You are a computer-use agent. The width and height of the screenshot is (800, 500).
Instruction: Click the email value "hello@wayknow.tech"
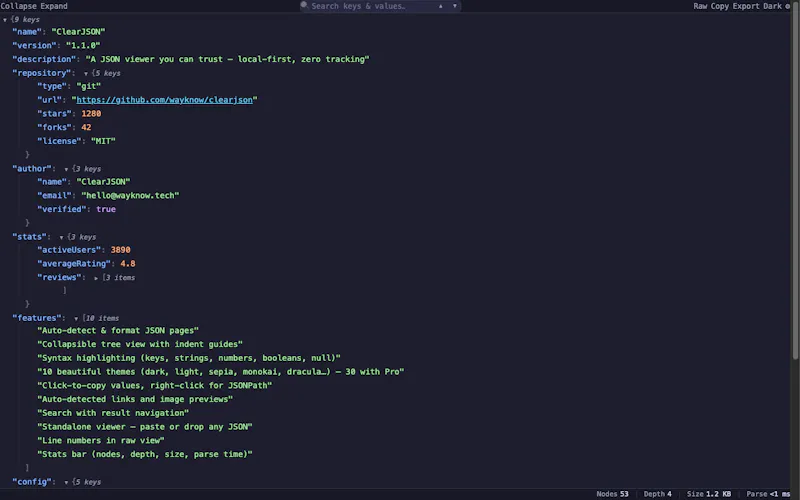(x=130, y=195)
